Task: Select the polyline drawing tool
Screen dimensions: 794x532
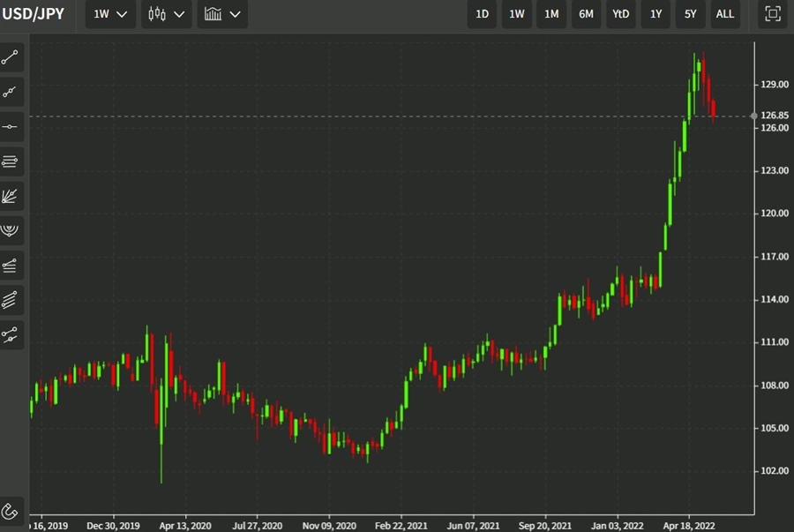Action: point(11,92)
